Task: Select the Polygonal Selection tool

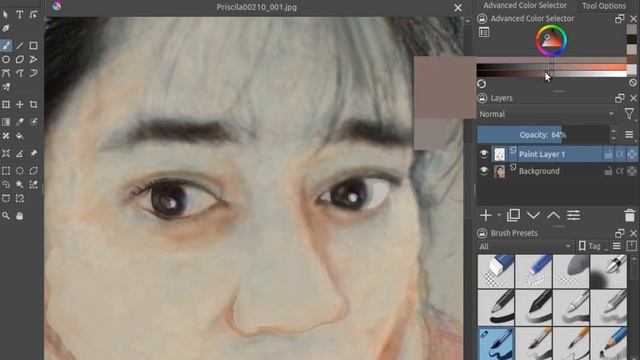Action: click(x=33, y=171)
